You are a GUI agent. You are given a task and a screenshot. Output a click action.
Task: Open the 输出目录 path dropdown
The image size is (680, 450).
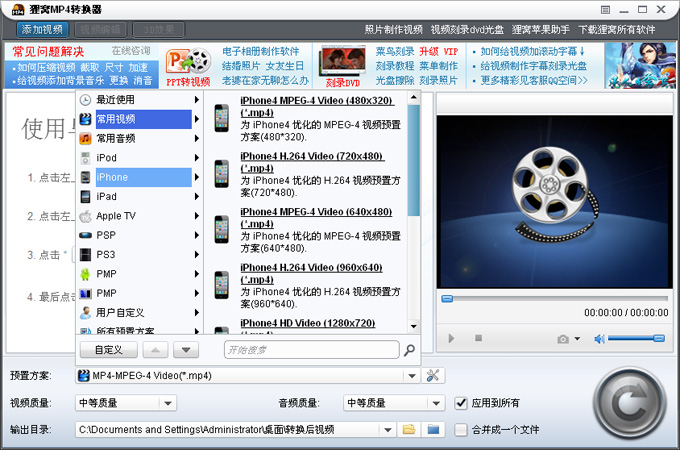point(387,430)
